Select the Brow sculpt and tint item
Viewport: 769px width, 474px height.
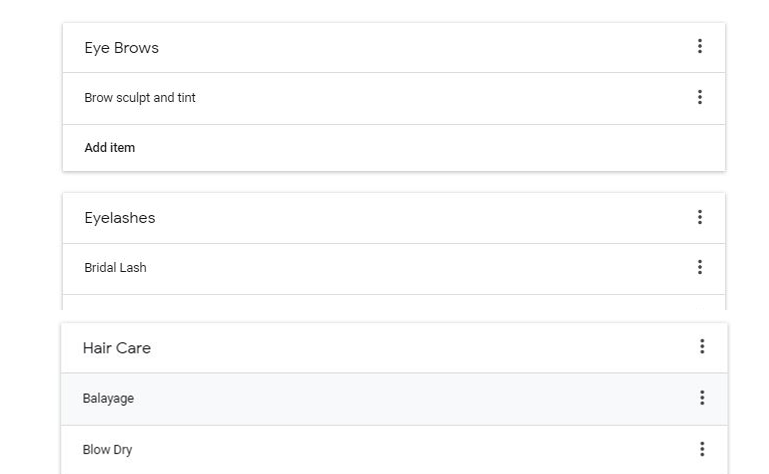(x=140, y=98)
